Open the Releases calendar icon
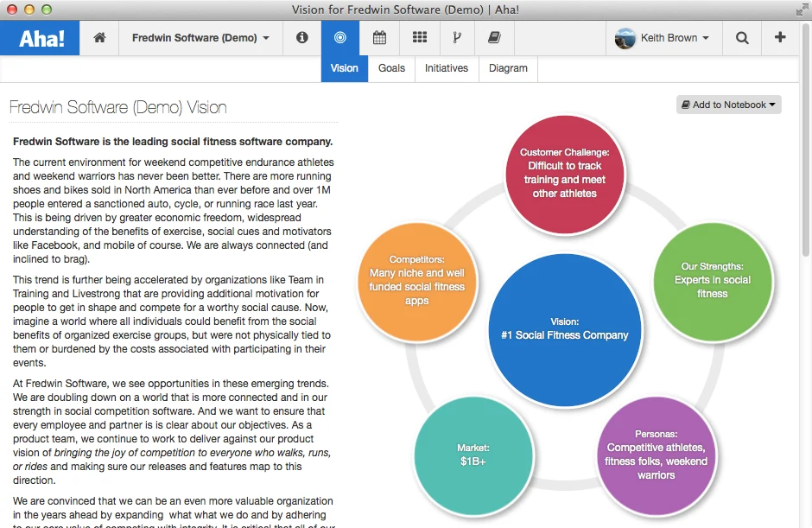The width and height of the screenshot is (812, 528). point(379,37)
